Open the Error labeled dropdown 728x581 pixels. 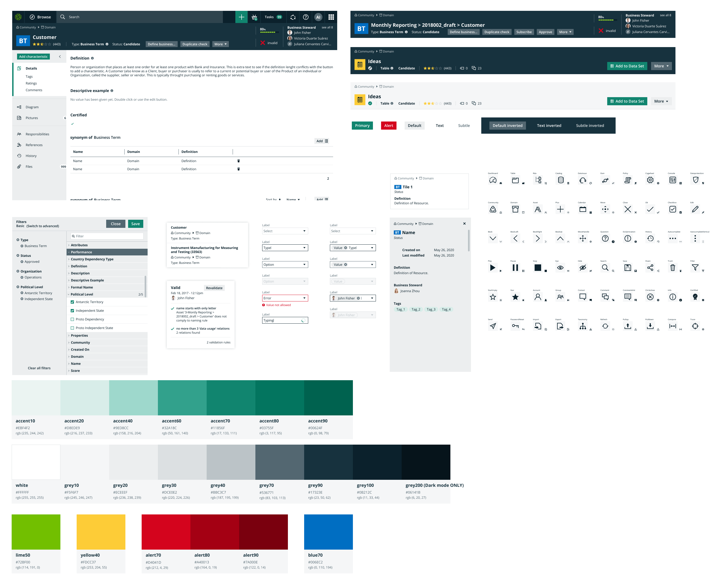pyautogui.click(x=285, y=298)
